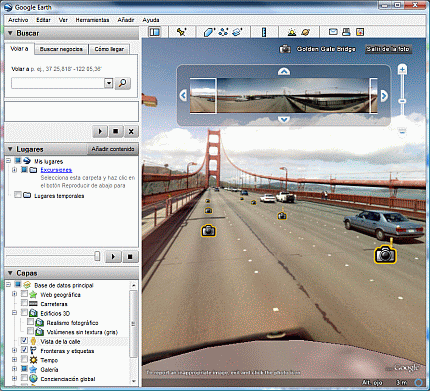Click the Email envelope toolbar icon
This screenshot has width=430, height=391.
pyautogui.click(x=333, y=32)
